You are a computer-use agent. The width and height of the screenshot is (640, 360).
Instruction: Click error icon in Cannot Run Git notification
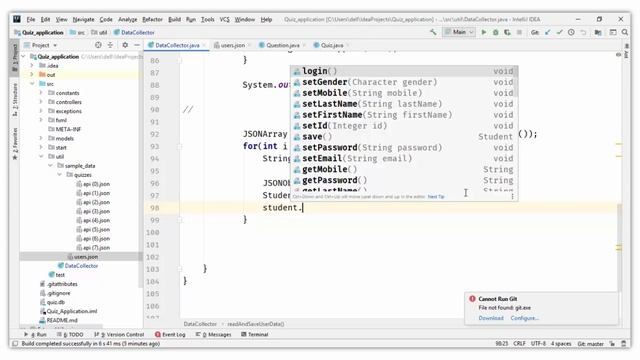pyautogui.click(x=472, y=298)
